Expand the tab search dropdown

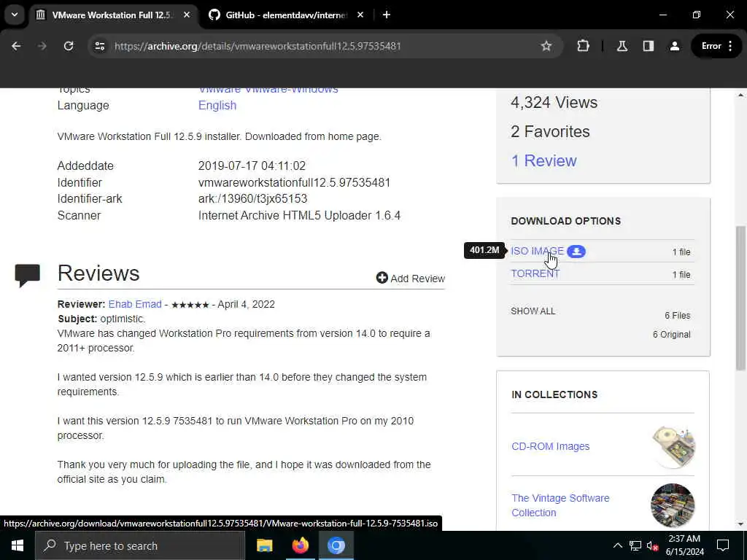point(15,15)
